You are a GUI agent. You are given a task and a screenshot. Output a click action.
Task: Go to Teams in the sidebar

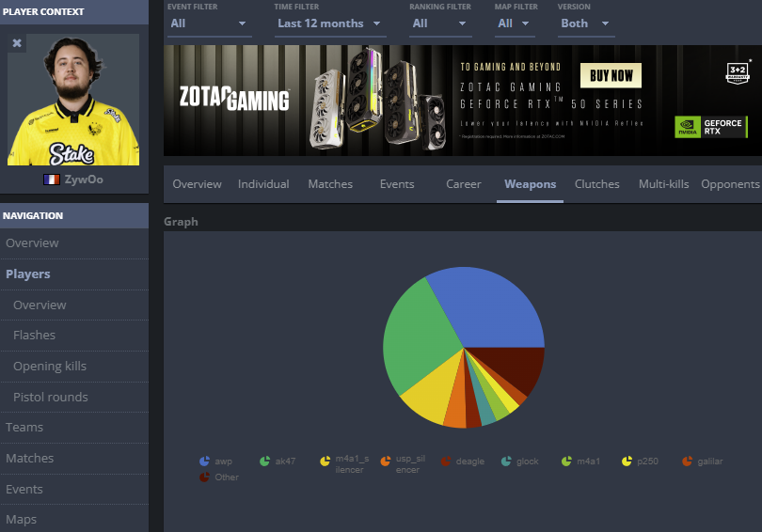pos(74,428)
